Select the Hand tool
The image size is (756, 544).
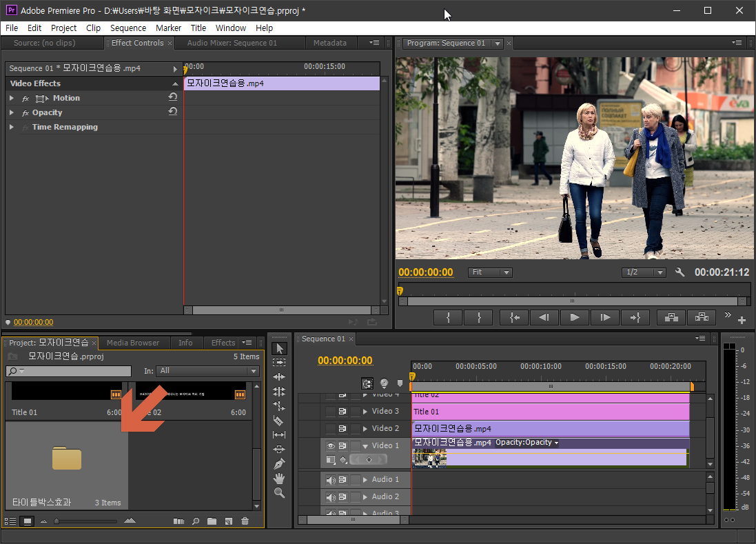click(x=279, y=478)
